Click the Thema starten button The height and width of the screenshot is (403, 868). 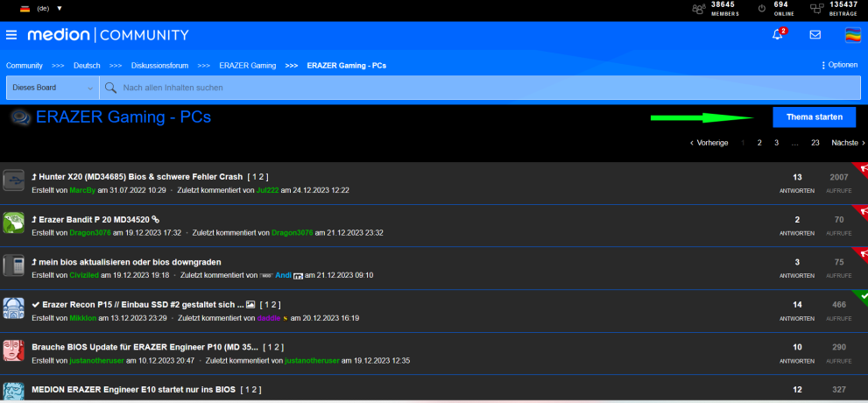point(814,117)
